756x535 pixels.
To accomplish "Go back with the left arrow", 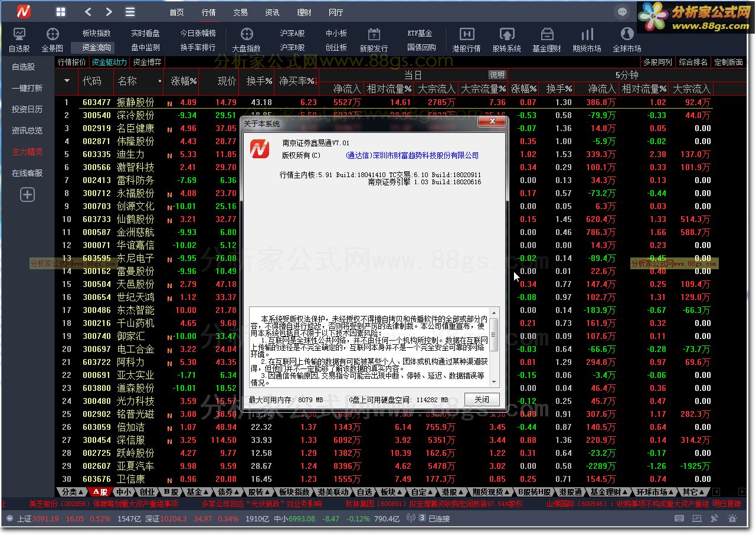I will pos(88,12).
